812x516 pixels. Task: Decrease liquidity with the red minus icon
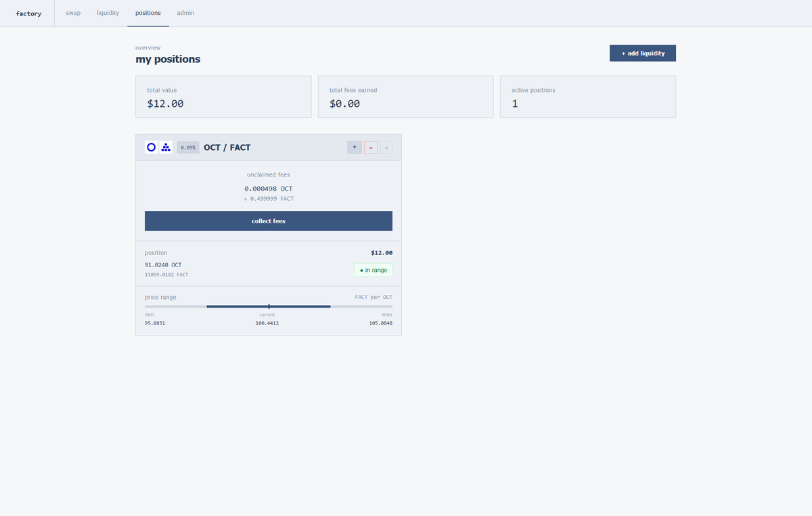(371, 147)
